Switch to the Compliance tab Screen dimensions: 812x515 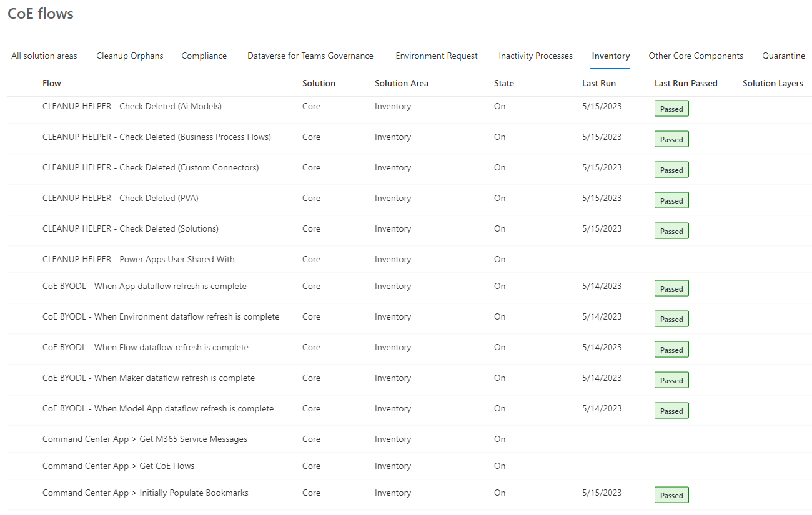pos(204,56)
